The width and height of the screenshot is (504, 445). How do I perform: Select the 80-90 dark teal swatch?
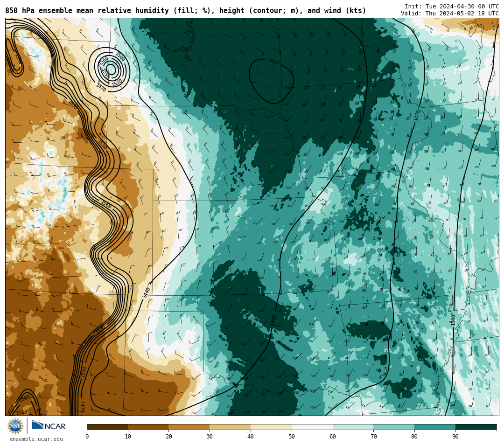(435, 427)
